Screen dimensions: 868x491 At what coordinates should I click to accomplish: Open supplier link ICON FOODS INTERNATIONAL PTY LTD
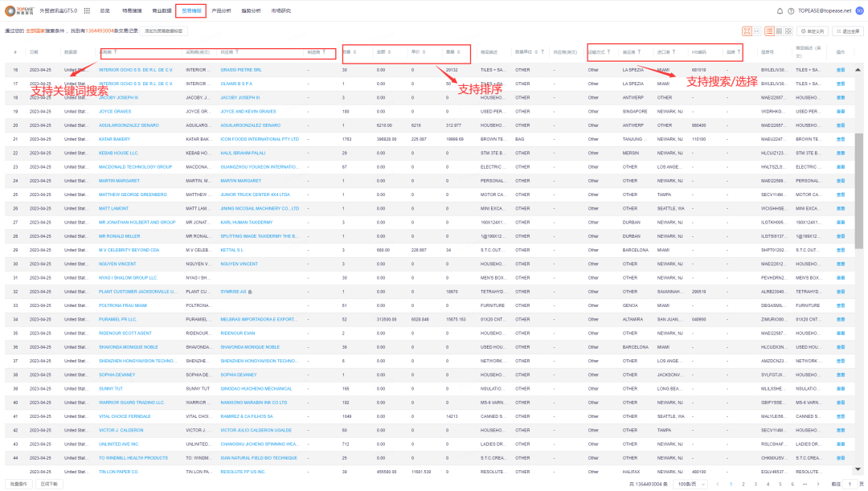tap(260, 139)
